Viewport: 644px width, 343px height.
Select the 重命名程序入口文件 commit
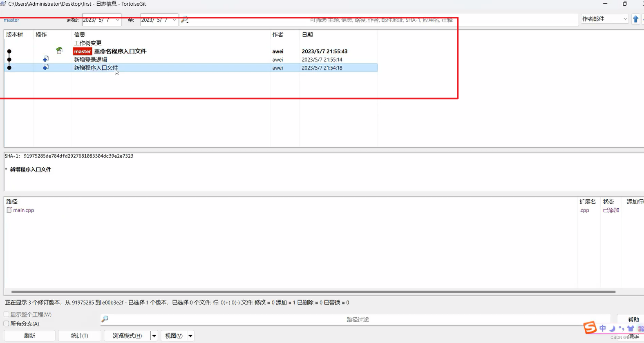[191, 51]
